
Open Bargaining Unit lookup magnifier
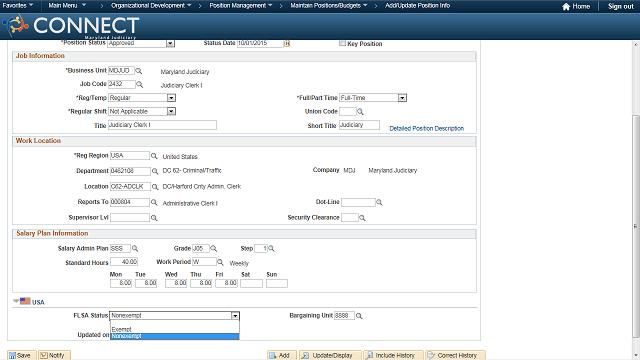359,316
